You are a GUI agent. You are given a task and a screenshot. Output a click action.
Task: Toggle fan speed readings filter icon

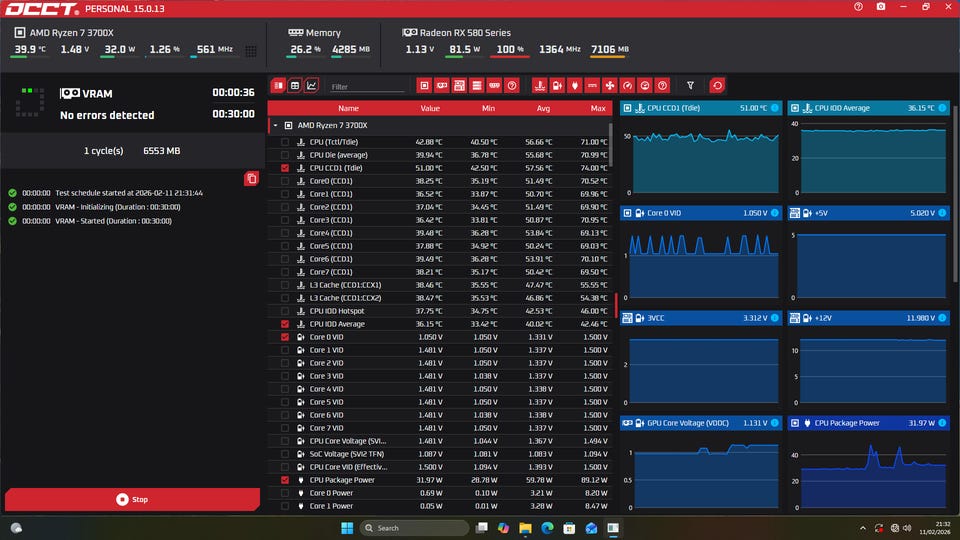pos(610,86)
